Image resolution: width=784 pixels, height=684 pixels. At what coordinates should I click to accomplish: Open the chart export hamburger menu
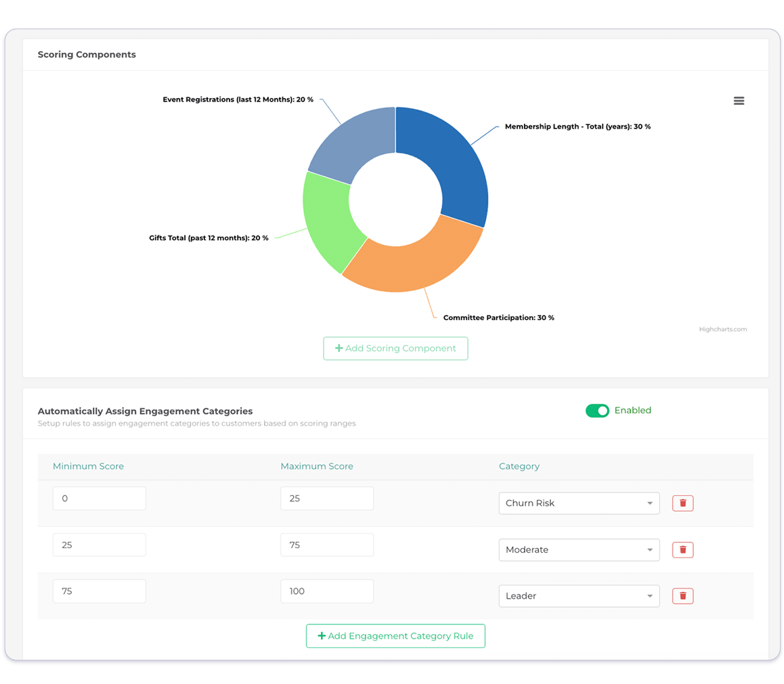(x=739, y=100)
